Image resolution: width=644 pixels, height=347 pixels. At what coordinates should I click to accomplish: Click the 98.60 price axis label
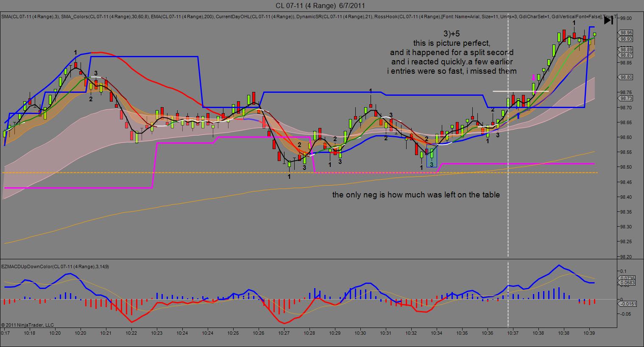tap(626, 137)
